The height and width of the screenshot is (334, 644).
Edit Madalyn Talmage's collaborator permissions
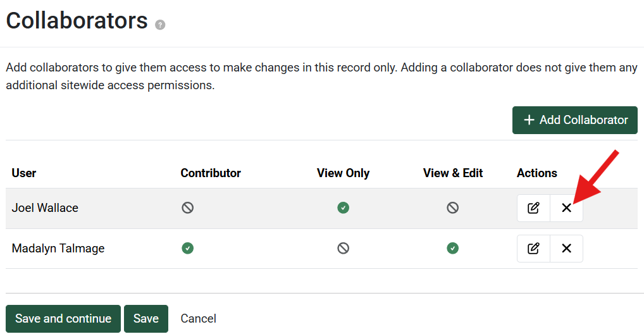click(533, 249)
